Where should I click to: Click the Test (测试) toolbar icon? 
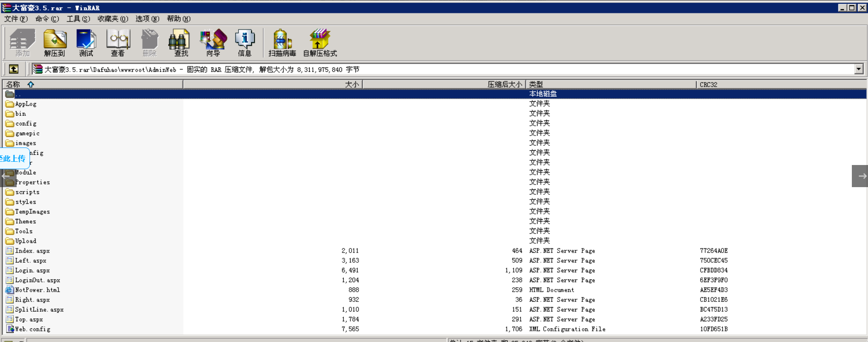click(x=86, y=42)
